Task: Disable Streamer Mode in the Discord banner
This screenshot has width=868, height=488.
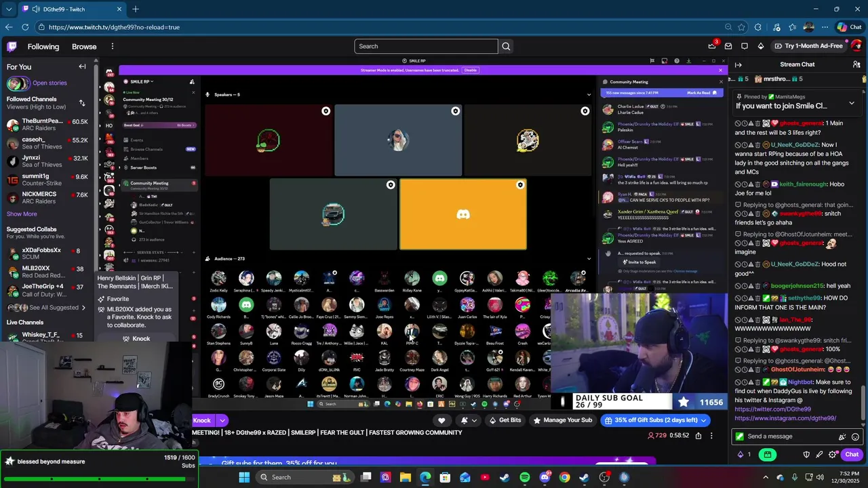Action: (470, 70)
